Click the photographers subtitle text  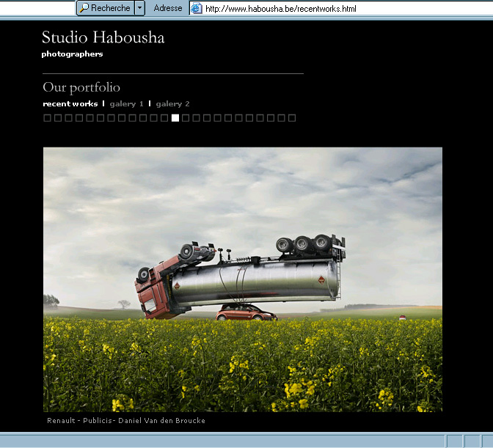tap(72, 54)
